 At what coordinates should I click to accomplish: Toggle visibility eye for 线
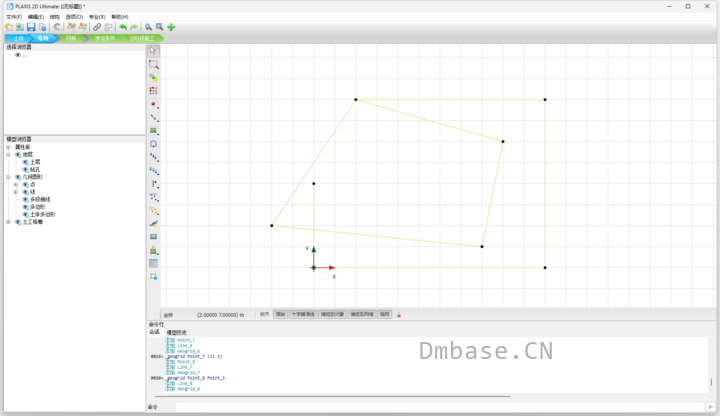coord(25,192)
